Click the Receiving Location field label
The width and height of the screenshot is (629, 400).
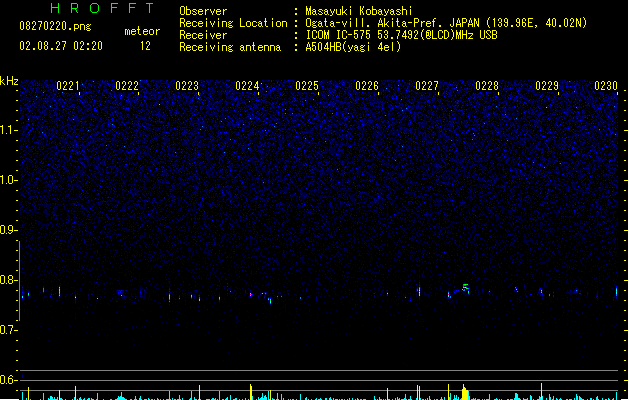(x=233, y=23)
